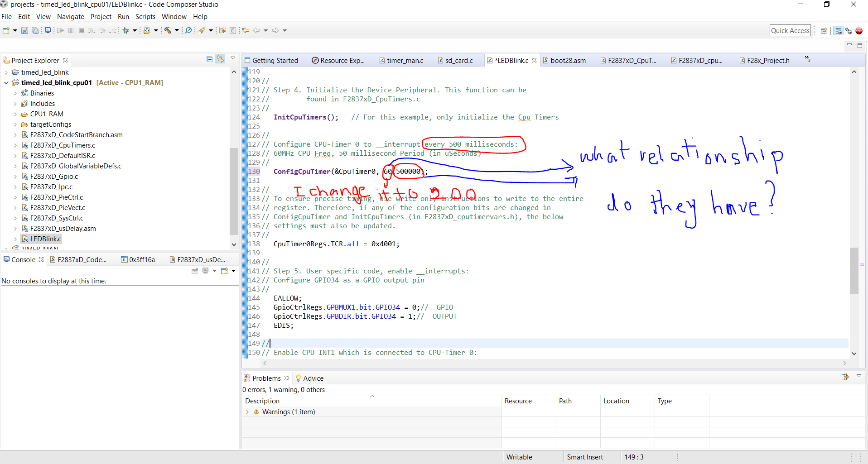The width and height of the screenshot is (868, 464).
Task: Collapse the timed_led_blink_cpu01 project node
Action: pyautogui.click(x=6, y=82)
